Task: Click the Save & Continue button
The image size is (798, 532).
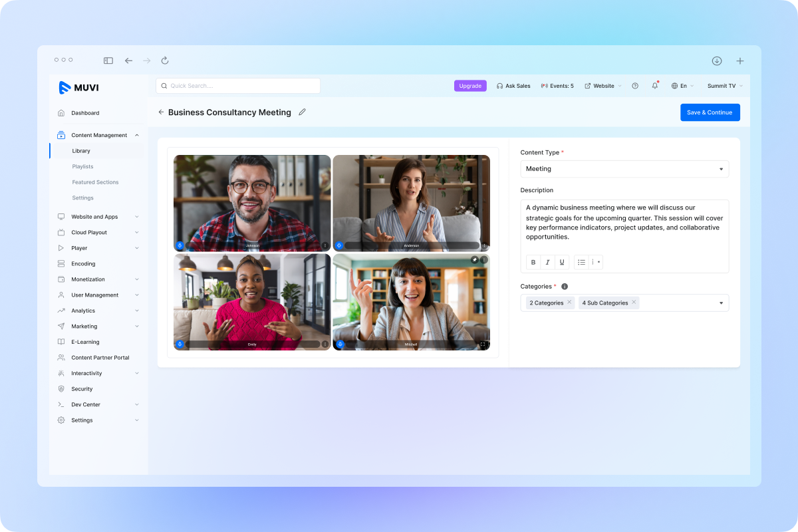Action: coord(710,112)
